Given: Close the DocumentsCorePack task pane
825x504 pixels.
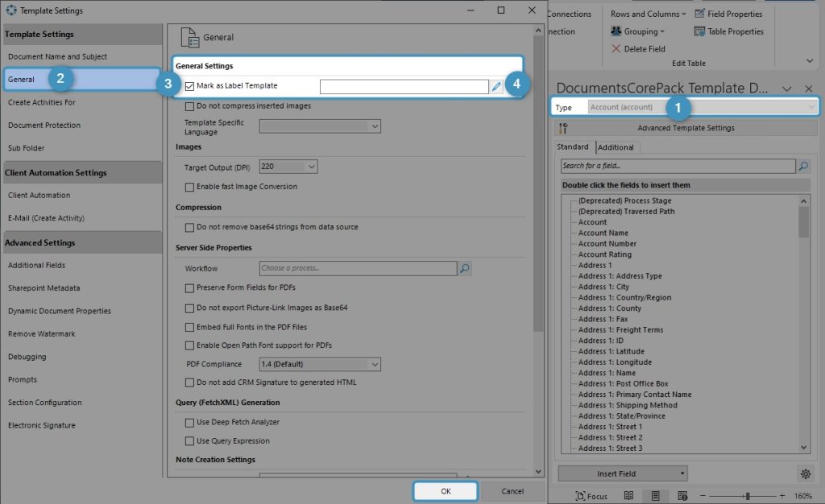Looking at the screenshot, I should tap(809, 89).
